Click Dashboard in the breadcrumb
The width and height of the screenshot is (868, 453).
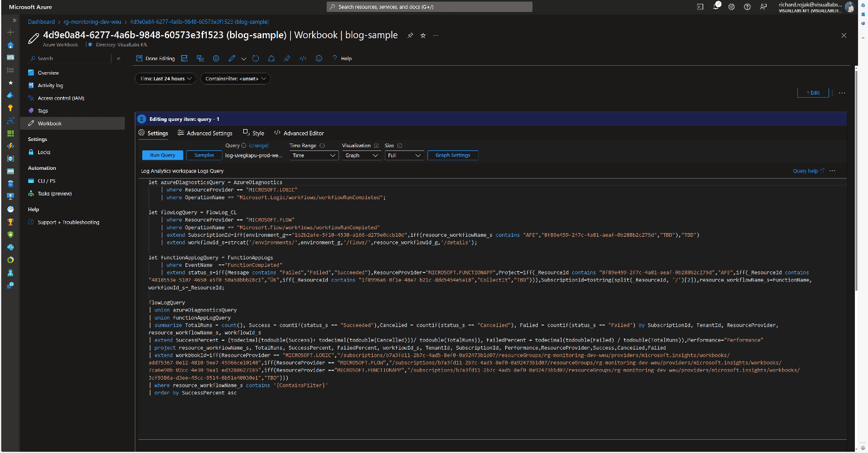(x=41, y=21)
